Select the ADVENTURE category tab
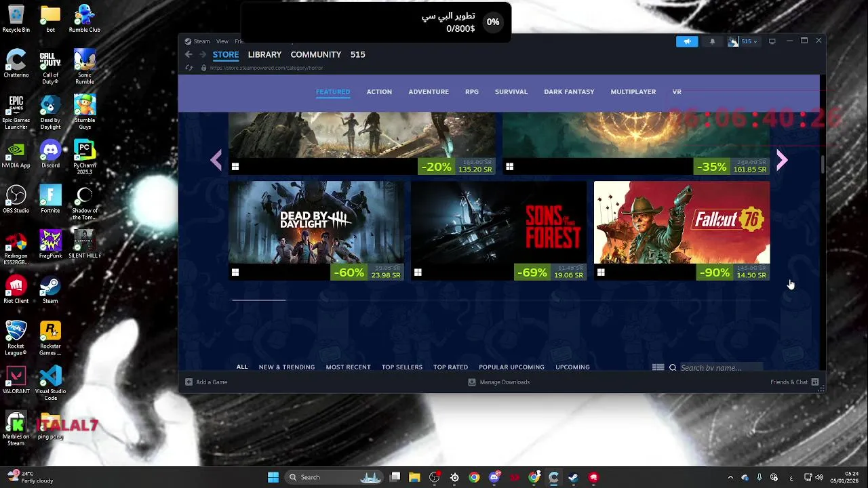Screen dimensions: 868x488 coord(429,91)
